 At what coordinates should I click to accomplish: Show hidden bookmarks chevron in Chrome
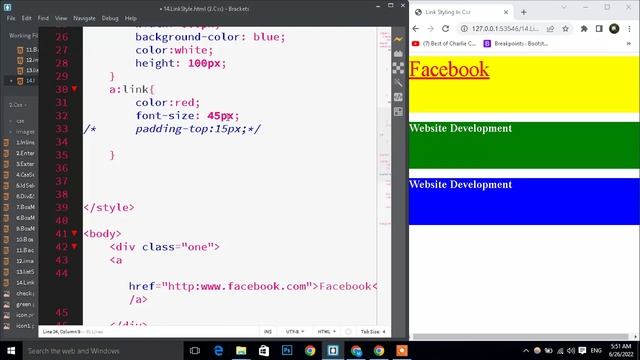(x=629, y=43)
